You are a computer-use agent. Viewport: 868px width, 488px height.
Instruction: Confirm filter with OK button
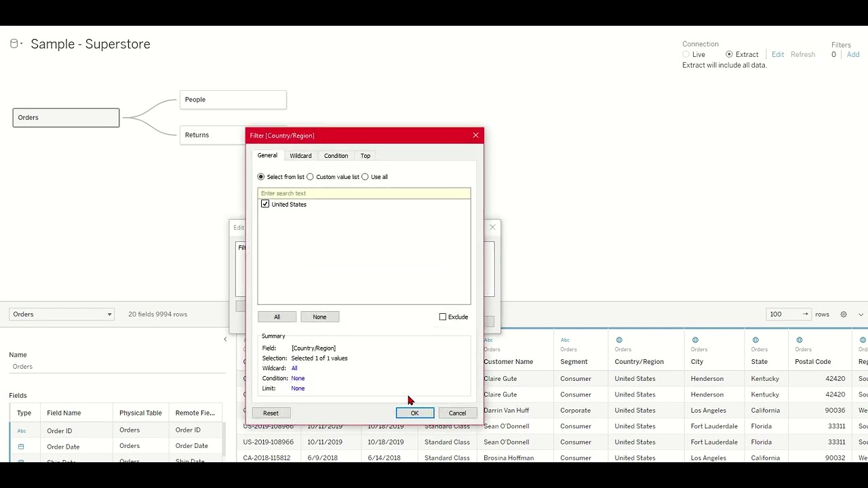tap(414, 413)
